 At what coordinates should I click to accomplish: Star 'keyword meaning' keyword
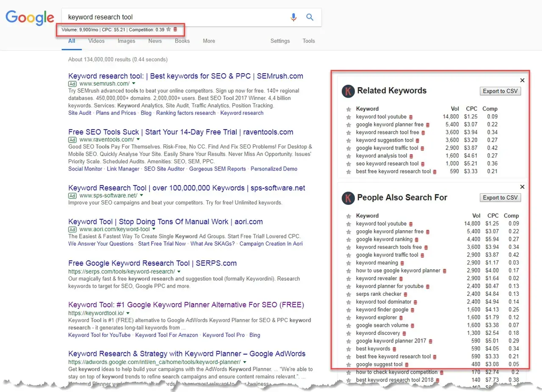pos(348,263)
